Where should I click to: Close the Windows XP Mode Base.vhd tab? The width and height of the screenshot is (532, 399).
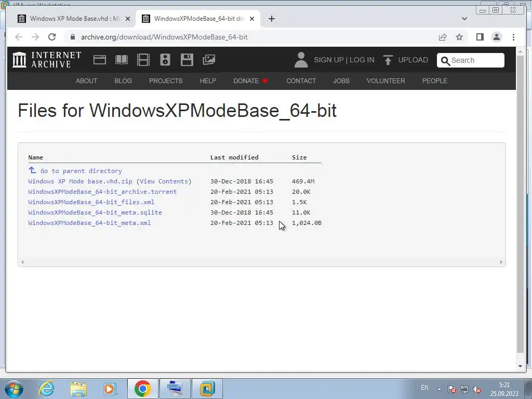pyautogui.click(x=128, y=19)
